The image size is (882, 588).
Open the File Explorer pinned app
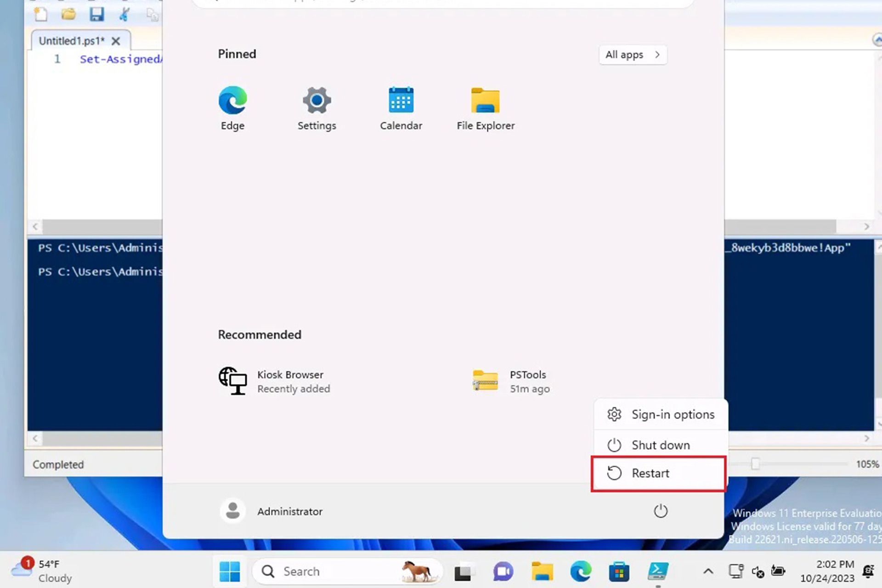tap(486, 109)
